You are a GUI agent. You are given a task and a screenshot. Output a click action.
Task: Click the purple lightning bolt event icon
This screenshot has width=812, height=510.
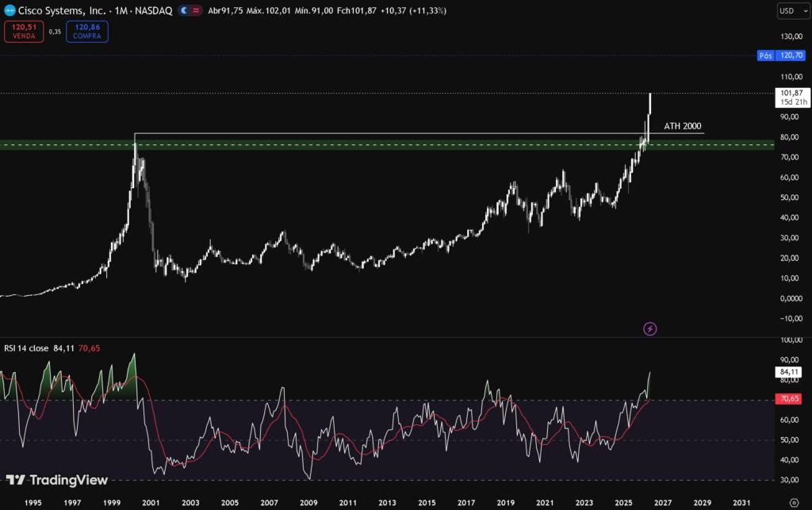[x=650, y=329]
